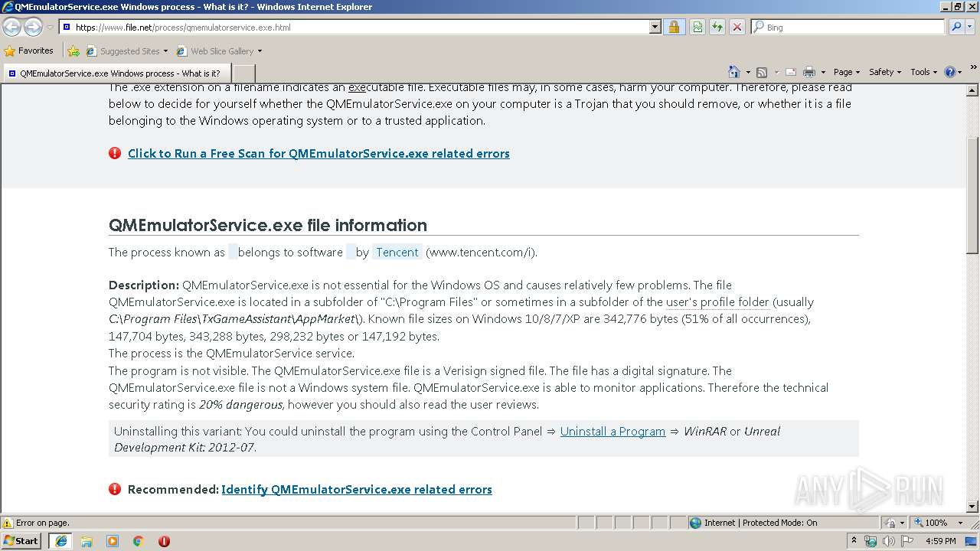Open Google Chrome from taskbar
Screen dimensions: 980x551
139,541
